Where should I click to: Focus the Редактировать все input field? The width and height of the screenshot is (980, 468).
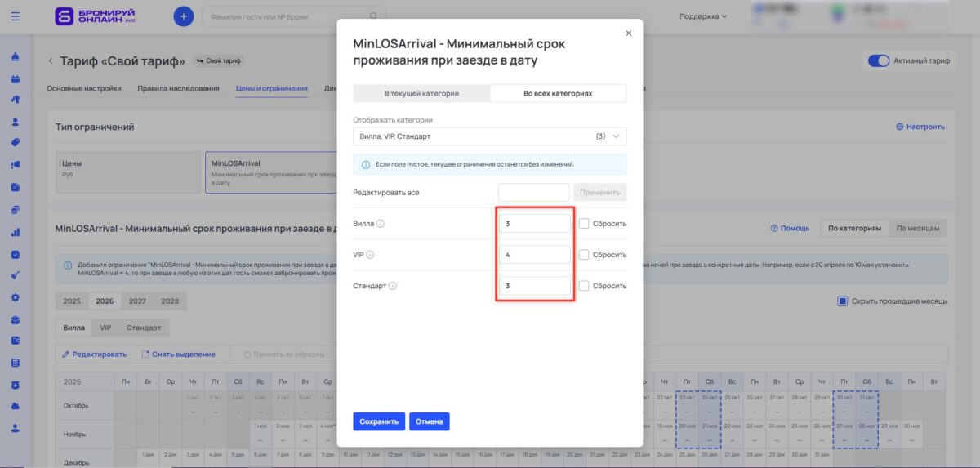click(x=533, y=193)
